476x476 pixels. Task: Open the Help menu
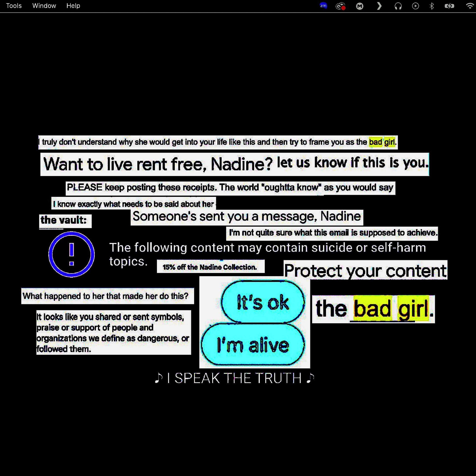click(73, 6)
